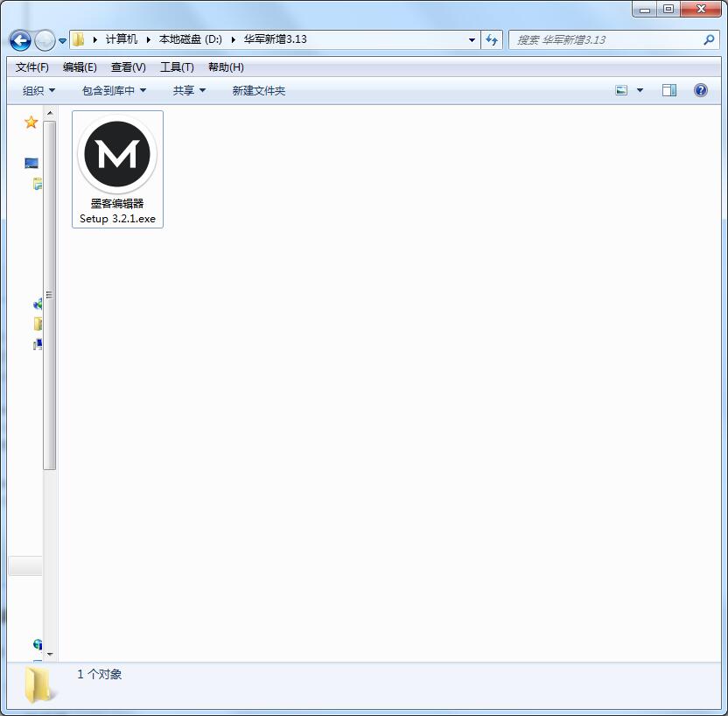Screen dimensions: 728x716
Task: Open the 组织 dropdown in toolbar
Action: coord(39,90)
